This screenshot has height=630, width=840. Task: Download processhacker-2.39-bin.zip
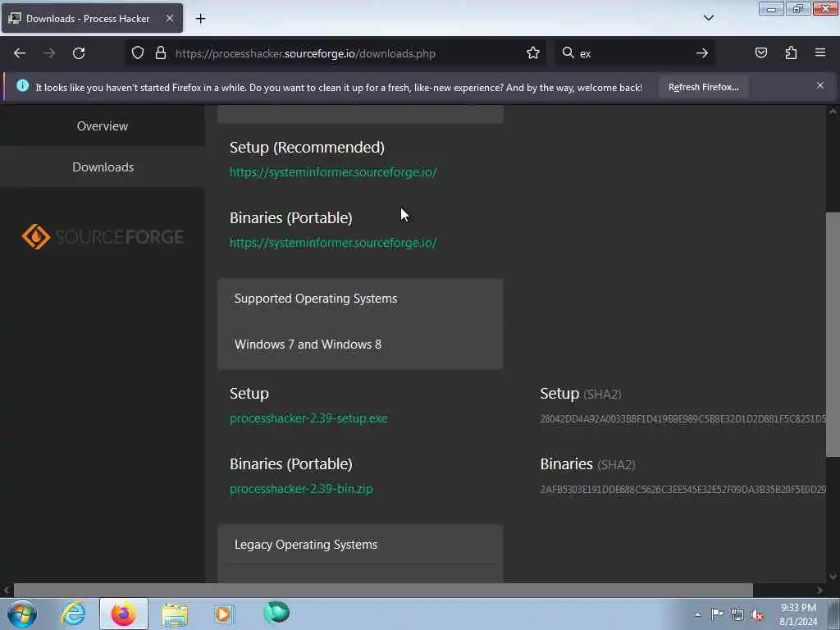tap(301, 489)
